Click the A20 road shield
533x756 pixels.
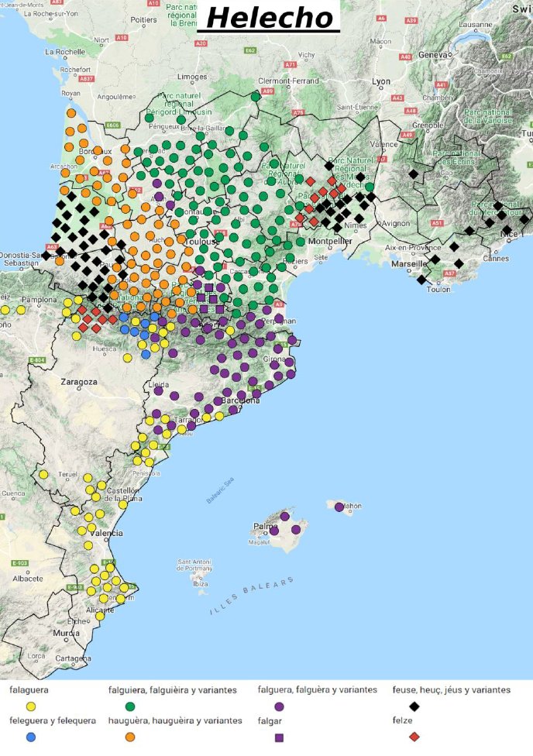tap(201, 43)
